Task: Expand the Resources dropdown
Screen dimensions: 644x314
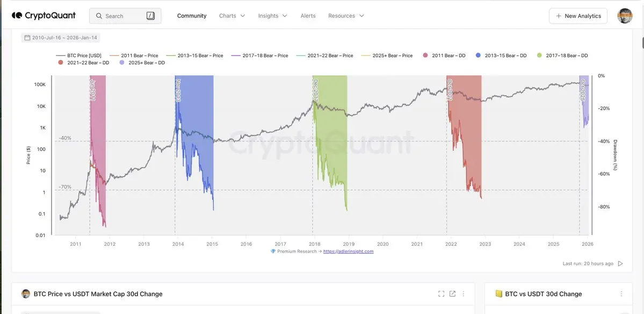Action: (x=346, y=16)
